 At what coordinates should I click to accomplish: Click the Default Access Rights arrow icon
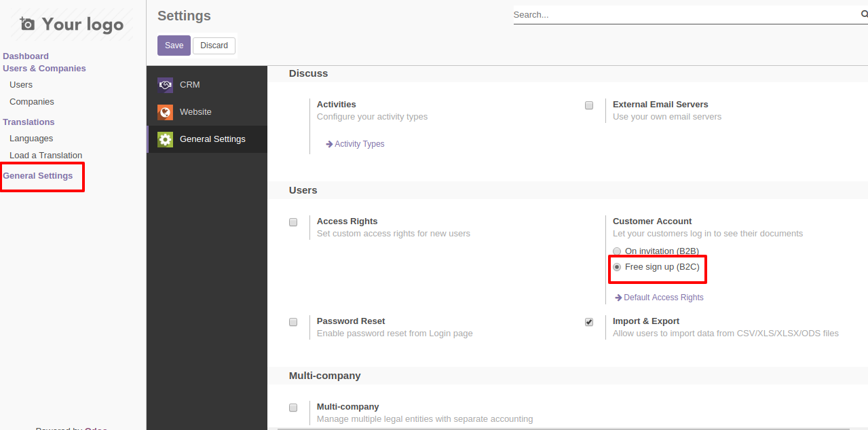point(618,298)
